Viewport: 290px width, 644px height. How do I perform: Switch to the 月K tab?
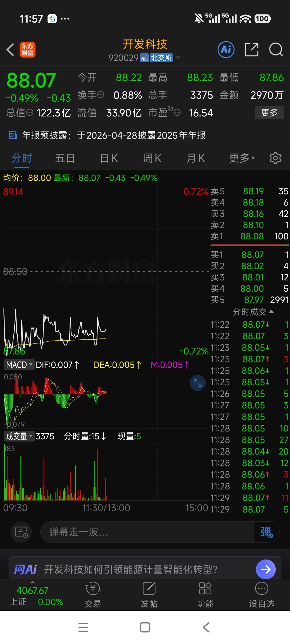click(x=196, y=158)
